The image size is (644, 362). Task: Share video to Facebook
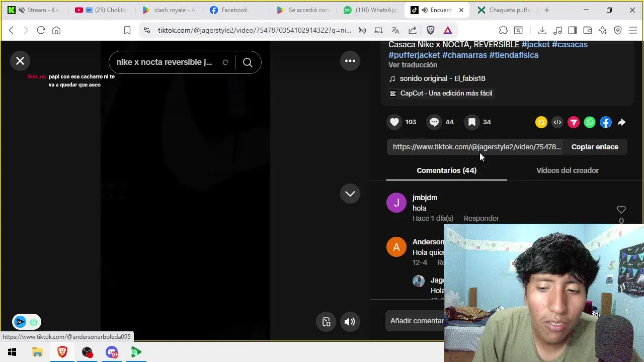pos(606,122)
